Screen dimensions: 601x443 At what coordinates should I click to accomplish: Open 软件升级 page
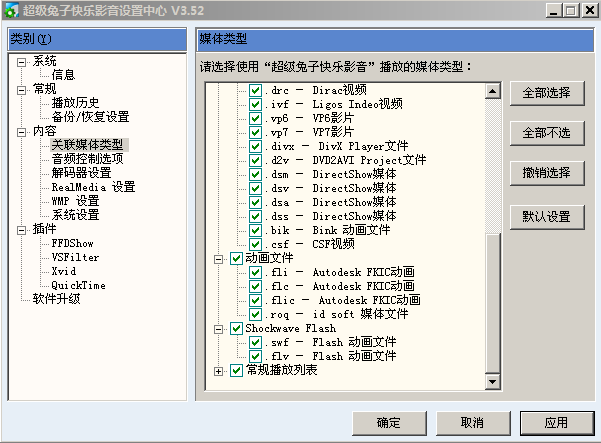click(x=56, y=299)
